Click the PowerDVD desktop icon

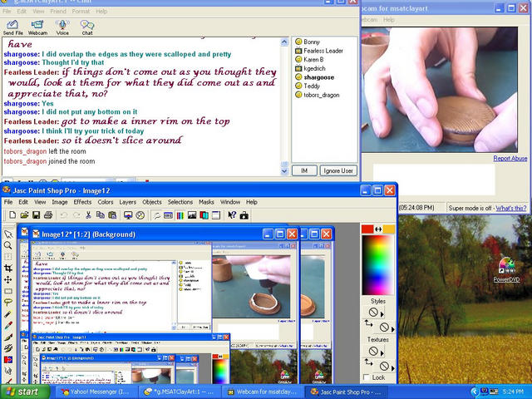[506, 270]
